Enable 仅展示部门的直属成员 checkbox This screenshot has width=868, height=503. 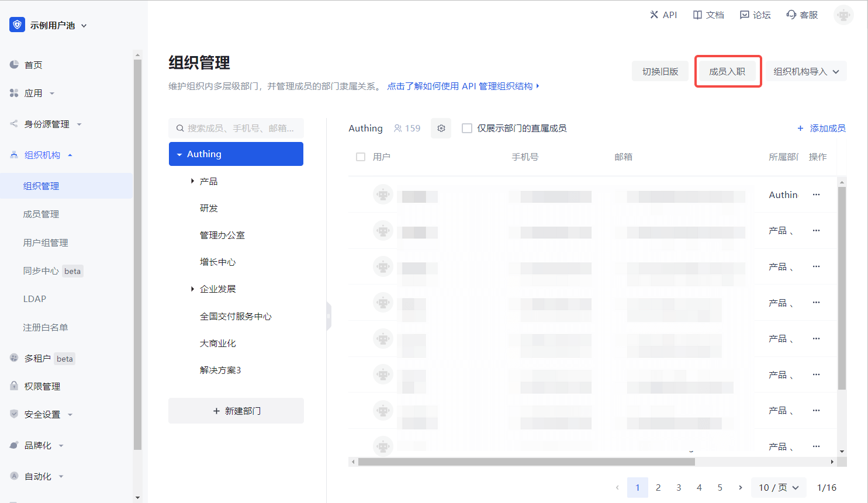467,129
